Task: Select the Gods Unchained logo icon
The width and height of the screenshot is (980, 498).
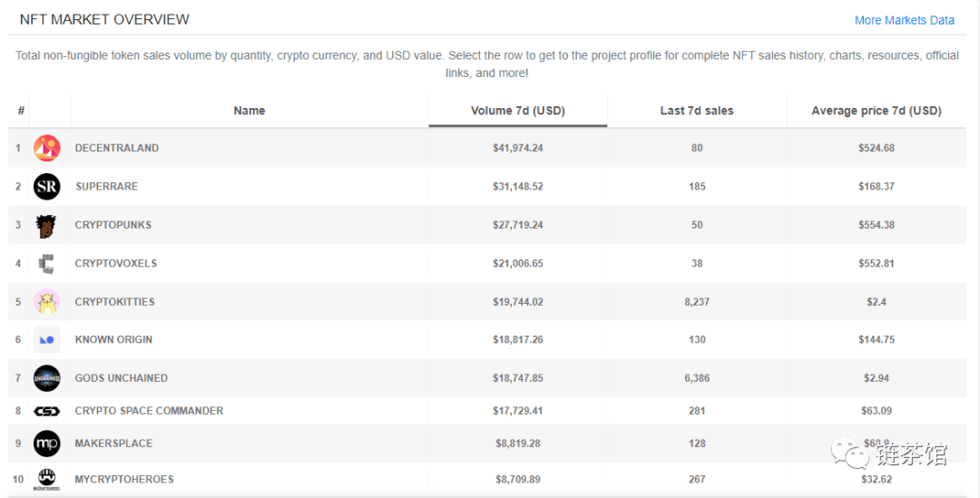Action: coord(47,378)
